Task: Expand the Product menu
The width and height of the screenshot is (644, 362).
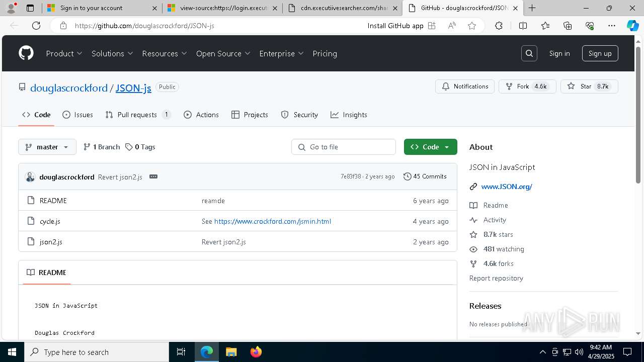Action: 64,53
